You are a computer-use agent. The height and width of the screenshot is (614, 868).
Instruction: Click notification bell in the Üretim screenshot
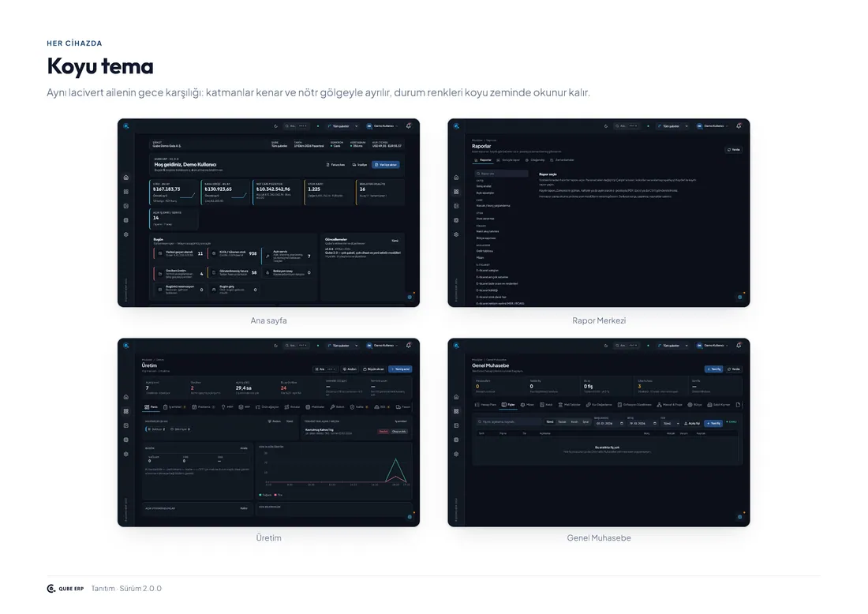click(409, 346)
